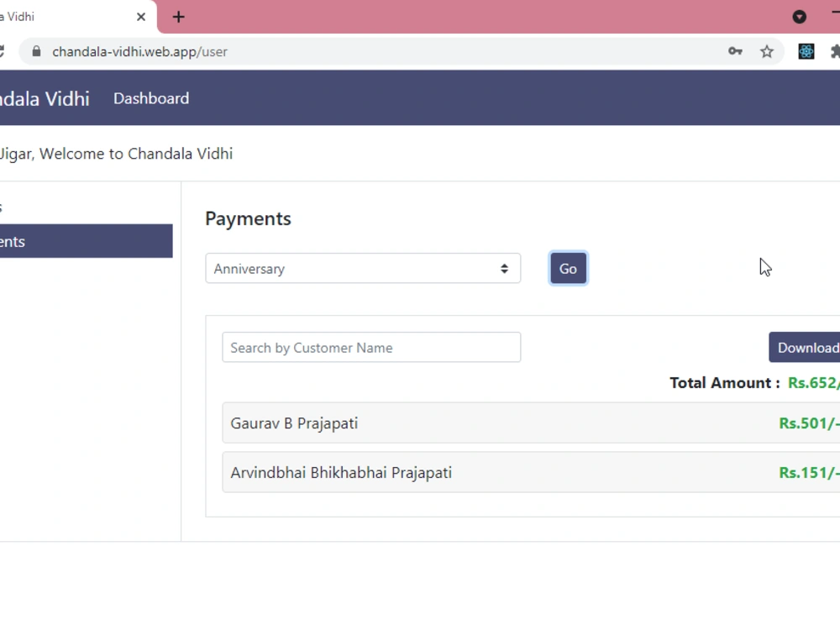Focus the Search by Customer Name field

pos(371,347)
